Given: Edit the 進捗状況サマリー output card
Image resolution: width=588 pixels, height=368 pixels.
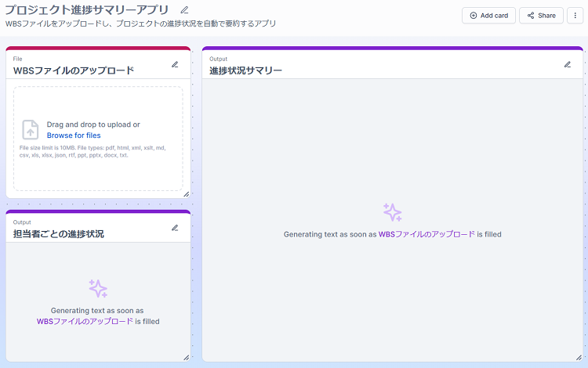Looking at the screenshot, I should click(568, 64).
